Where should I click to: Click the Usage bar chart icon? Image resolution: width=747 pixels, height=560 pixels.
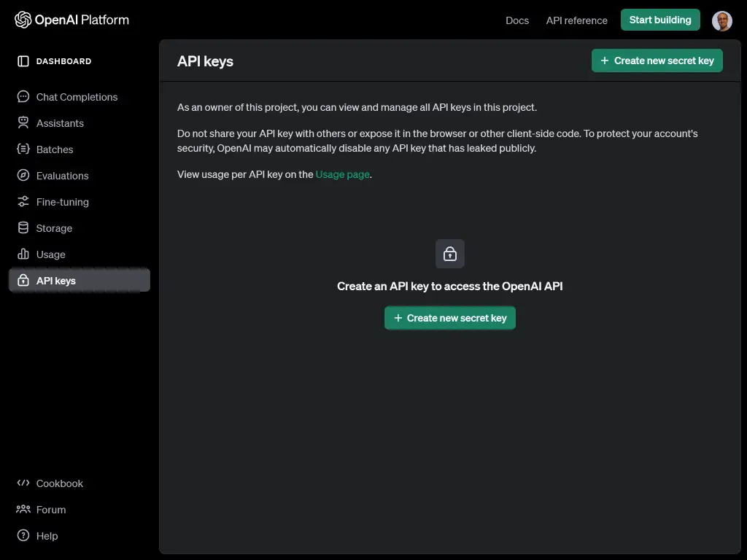[x=23, y=254]
